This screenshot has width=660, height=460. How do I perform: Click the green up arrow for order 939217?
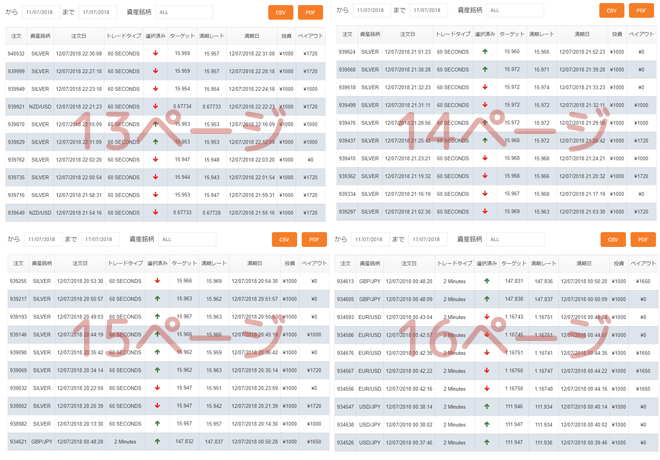[157, 298]
